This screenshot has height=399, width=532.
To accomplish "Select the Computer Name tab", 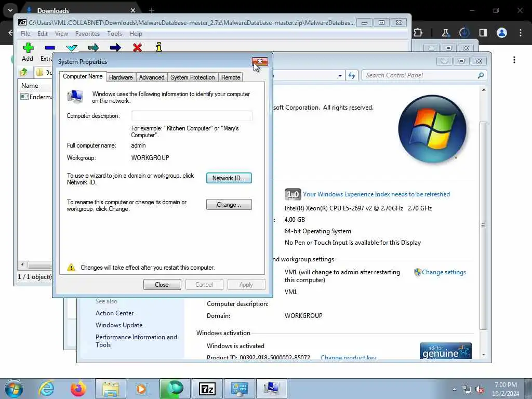I will 83,76.
